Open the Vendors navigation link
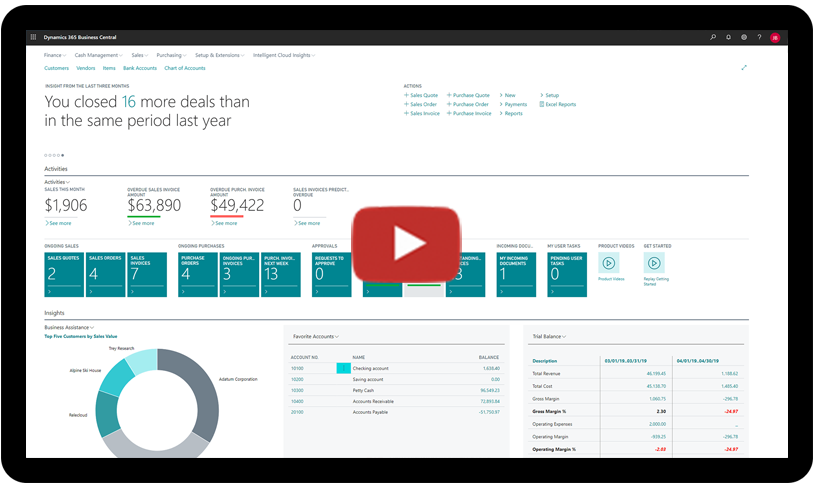 coord(86,68)
